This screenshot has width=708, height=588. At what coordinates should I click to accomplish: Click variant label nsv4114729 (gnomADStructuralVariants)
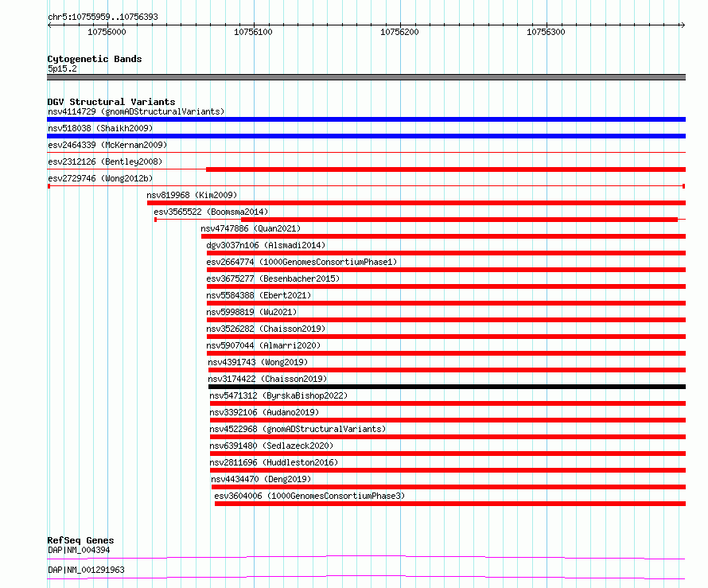pyautogui.click(x=136, y=111)
